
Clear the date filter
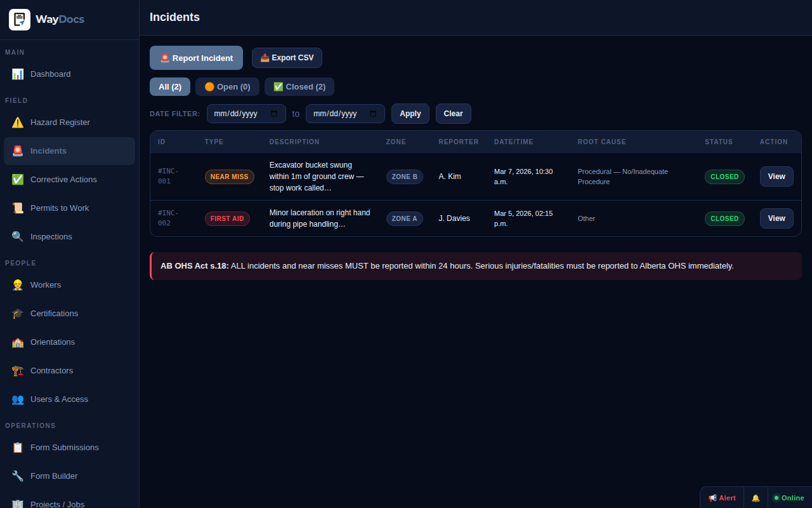pos(453,114)
